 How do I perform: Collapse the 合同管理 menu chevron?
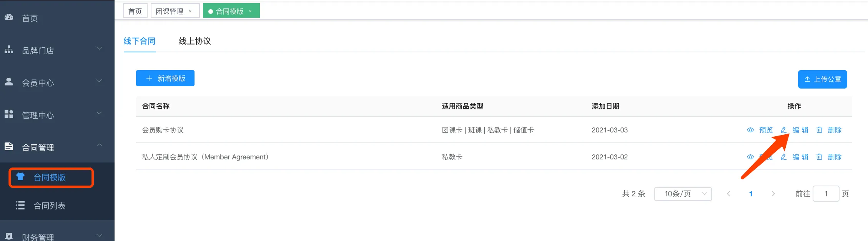[x=99, y=145]
